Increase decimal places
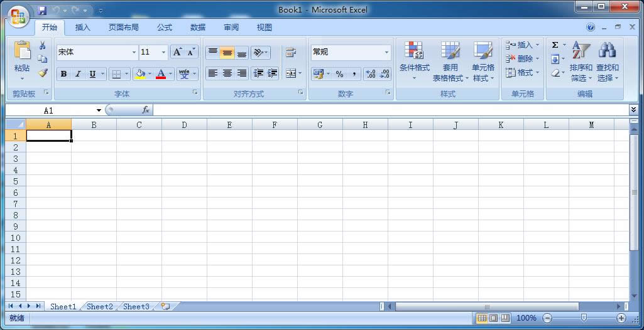Screen dimensions: 644x330 (371, 74)
